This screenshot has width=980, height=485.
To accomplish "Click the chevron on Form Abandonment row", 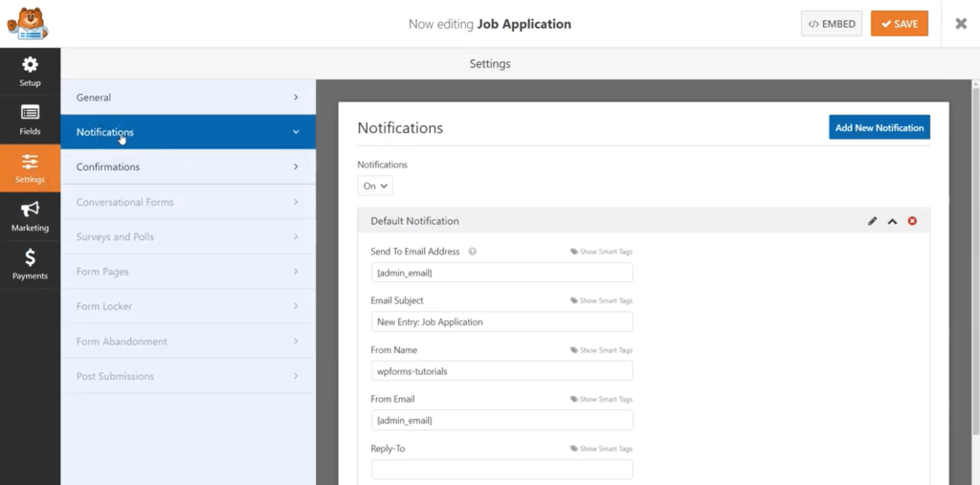I will tap(296, 342).
